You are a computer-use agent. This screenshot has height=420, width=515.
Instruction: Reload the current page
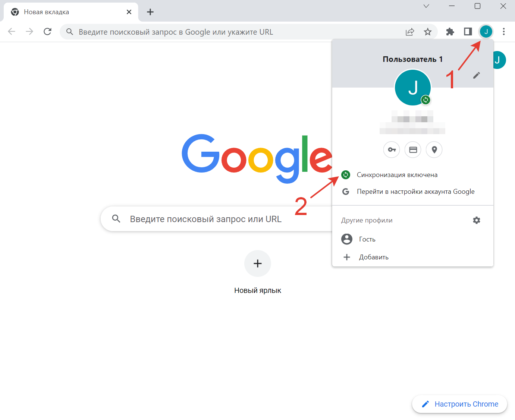click(47, 32)
